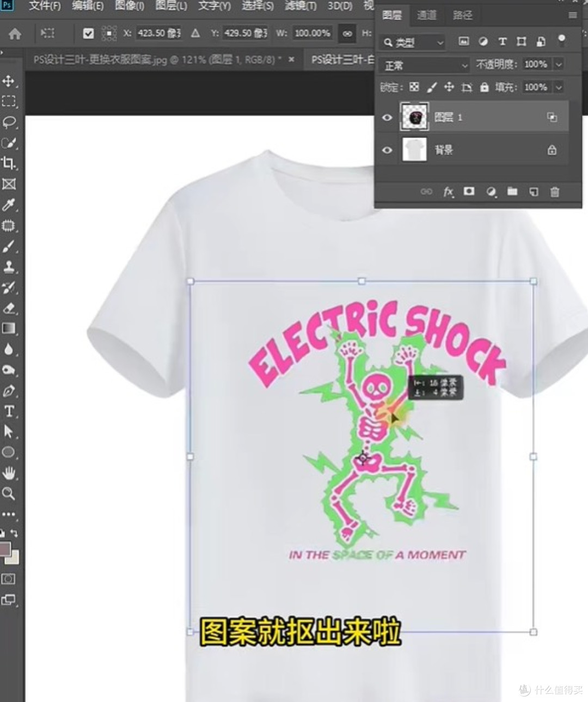Image resolution: width=588 pixels, height=702 pixels.
Task: Select the Crop tool
Action: (8, 163)
